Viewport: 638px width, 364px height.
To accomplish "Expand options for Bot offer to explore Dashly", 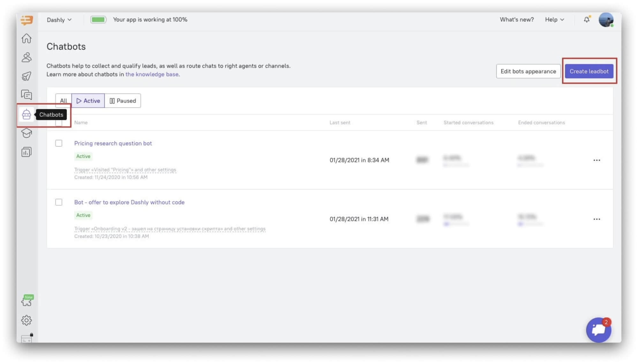I will click(597, 219).
